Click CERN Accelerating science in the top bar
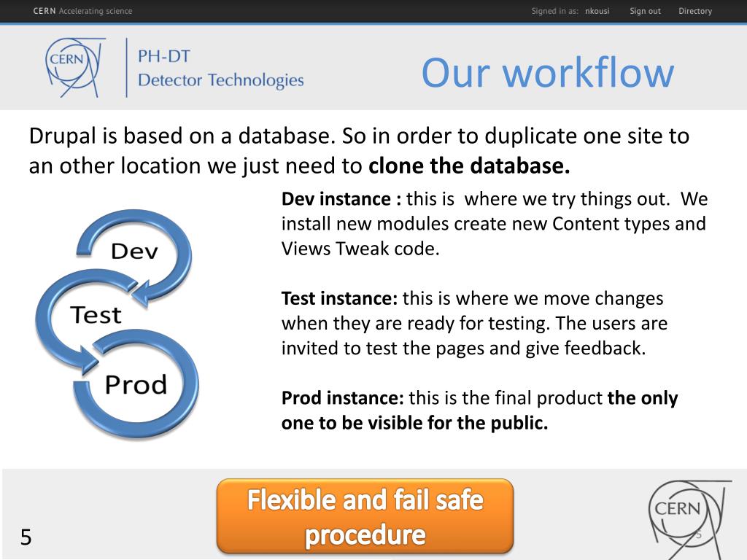The height and width of the screenshot is (560, 747). [x=82, y=11]
